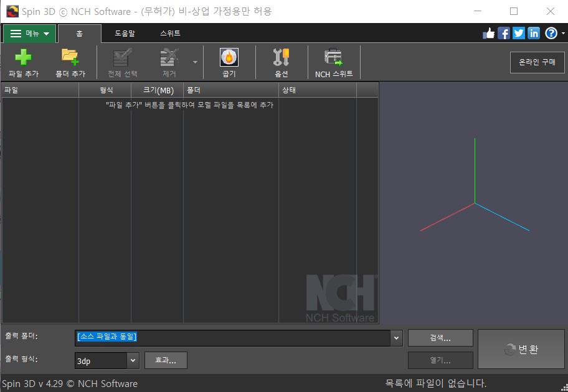This screenshot has width=568, height=392.
Task: Expand the dropdown arrow next to 제거
Action: click(x=196, y=62)
